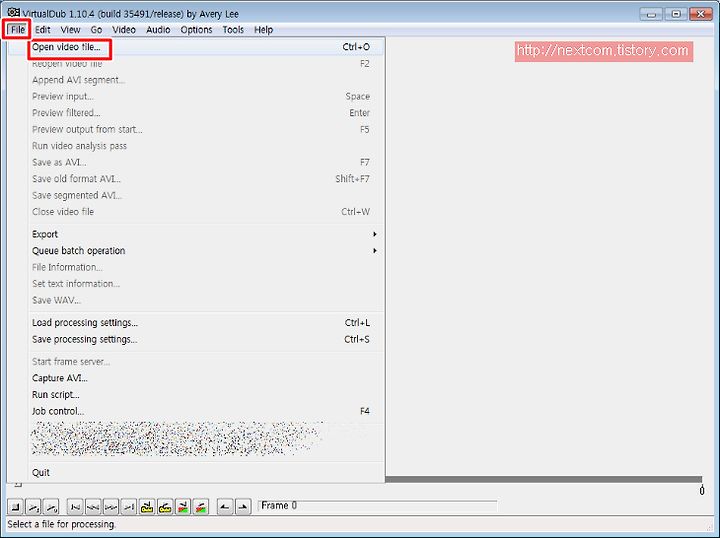Open the File menu
The width and height of the screenshot is (720, 538).
coord(18,30)
